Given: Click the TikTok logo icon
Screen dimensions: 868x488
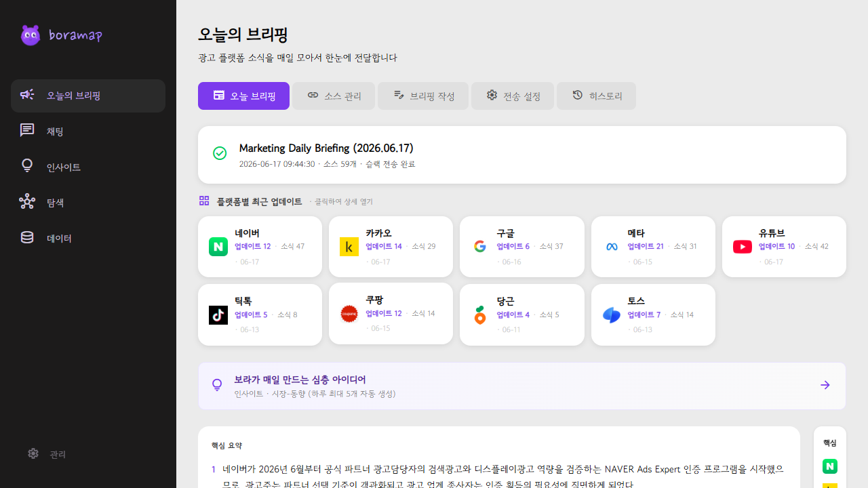Looking at the screenshot, I should tap(218, 315).
